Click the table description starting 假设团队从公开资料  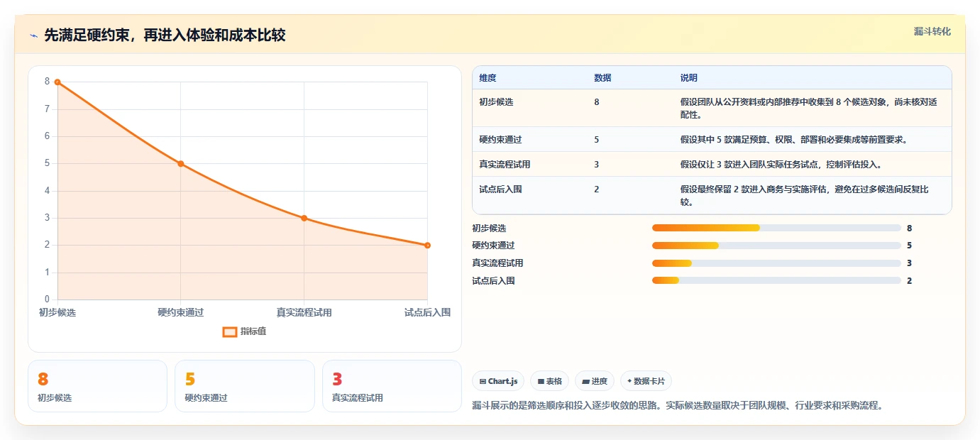[808, 108]
